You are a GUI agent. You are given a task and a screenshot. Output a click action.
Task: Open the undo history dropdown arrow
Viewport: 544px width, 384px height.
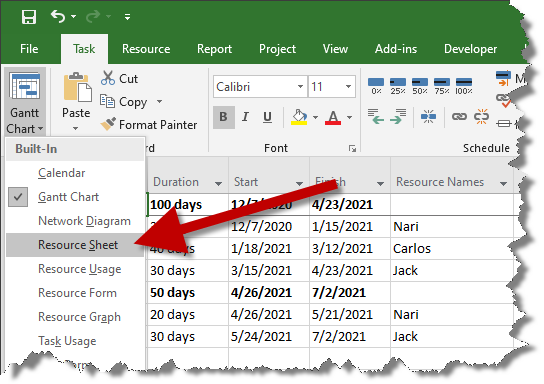pos(74,16)
